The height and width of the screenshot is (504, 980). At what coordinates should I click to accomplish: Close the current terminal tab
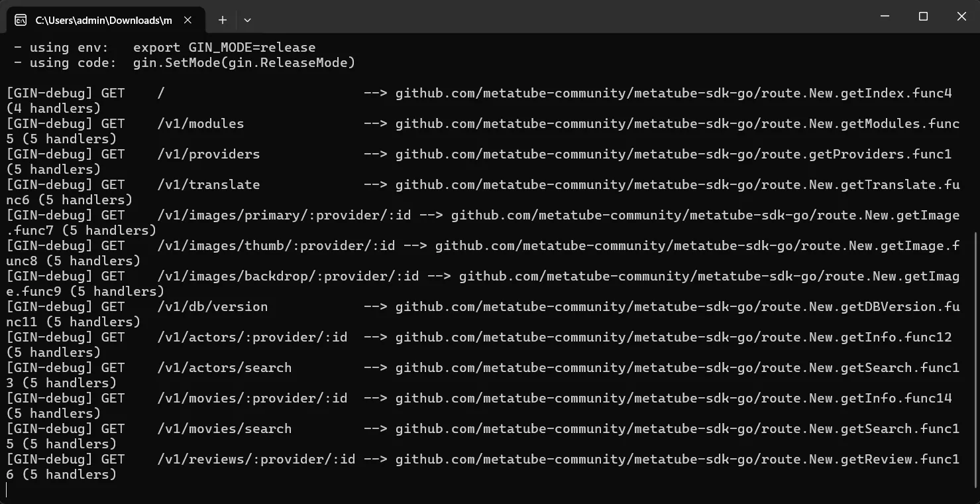point(188,20)
